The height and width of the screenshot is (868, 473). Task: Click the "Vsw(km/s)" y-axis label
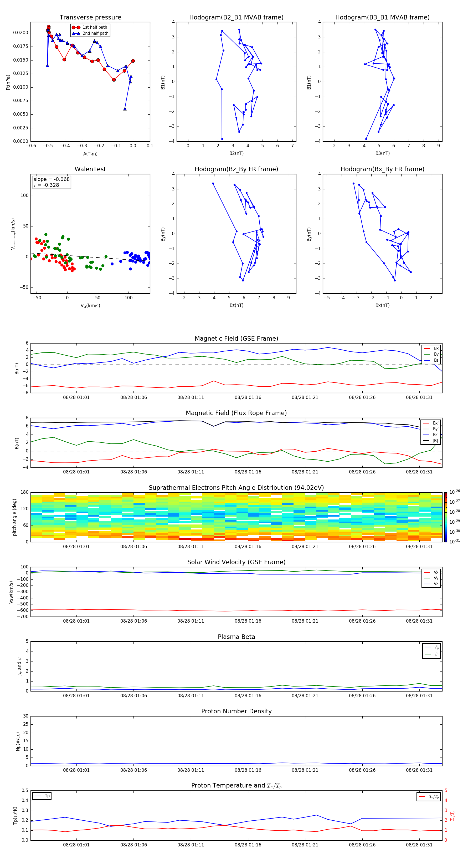[x=11, y=592]
